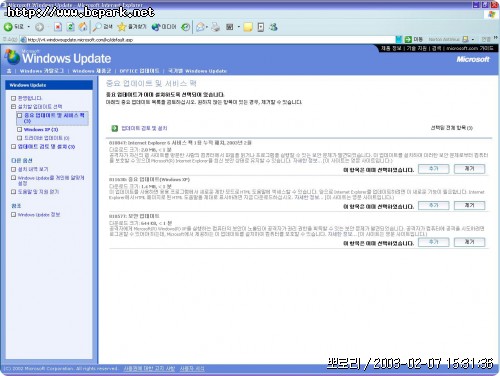This screenshot has height=376, width=500.
Task: Open the Edit icon's dropdown arrow
Action: click(x=239, y=27)
